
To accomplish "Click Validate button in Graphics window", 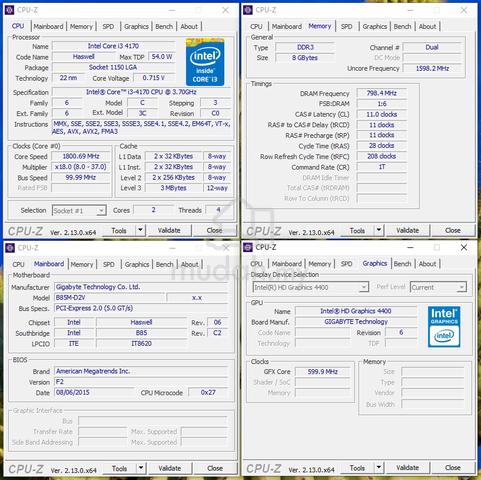I will (x=407, y=468).
